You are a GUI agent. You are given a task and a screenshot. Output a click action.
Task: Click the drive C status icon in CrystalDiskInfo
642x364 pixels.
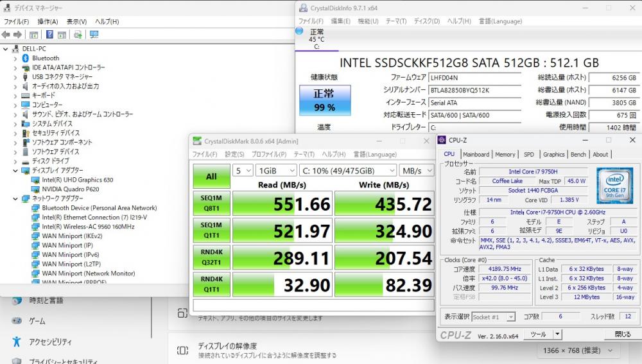pyautogui.click(x=300, y=31)
